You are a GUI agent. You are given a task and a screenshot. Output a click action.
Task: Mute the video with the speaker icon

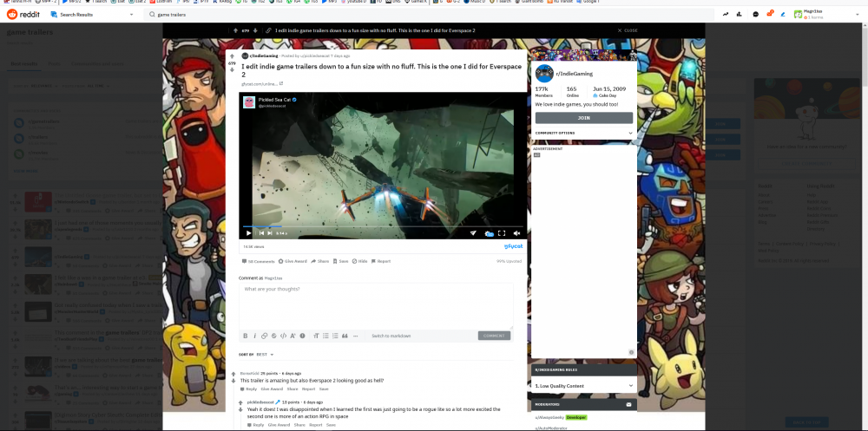coord(516,233)
